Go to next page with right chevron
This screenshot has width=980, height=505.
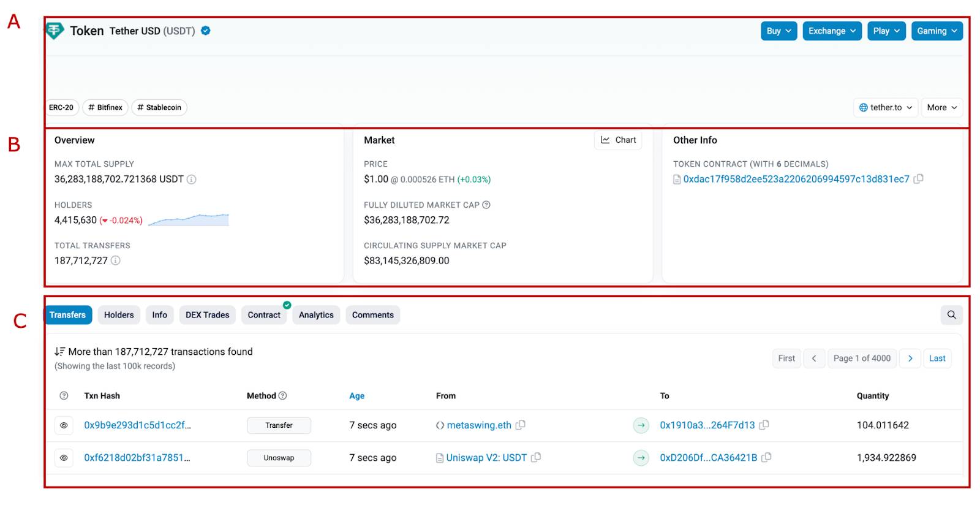coord(910,359)
